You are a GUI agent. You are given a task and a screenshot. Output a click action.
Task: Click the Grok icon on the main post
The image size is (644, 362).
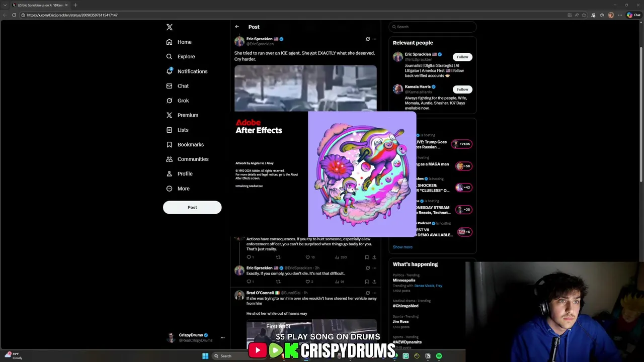pyautogui.click(x=367, y=39)
